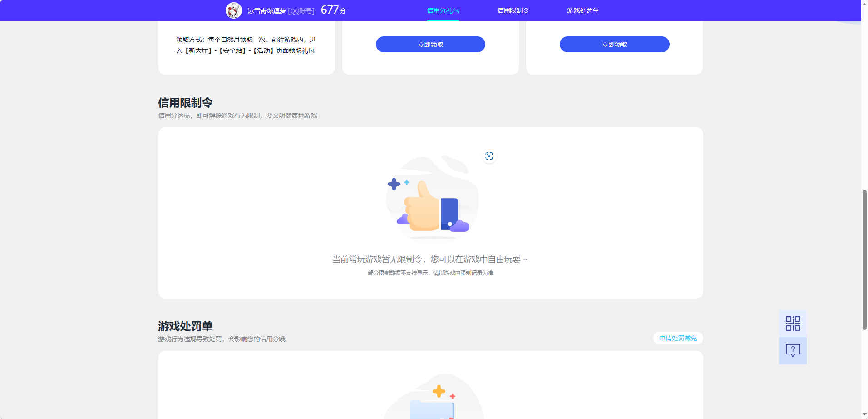Open the QR code icon on right sidebar

(x=793, y=324)
